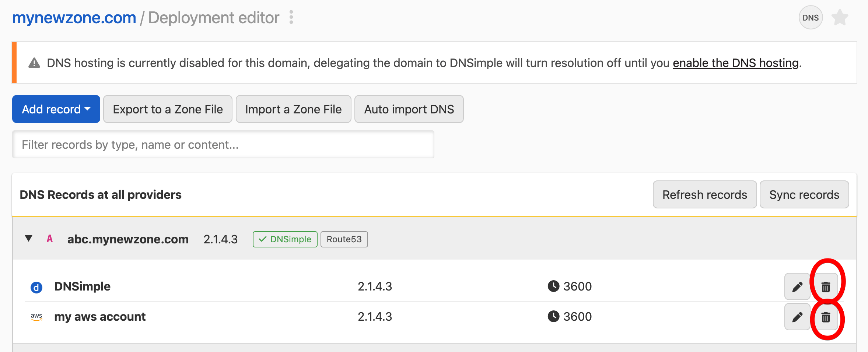The height and width of the screenshot is (352, 868).
Task: Edit the DNSimple record with pencil icon
Action: point(797,286)
